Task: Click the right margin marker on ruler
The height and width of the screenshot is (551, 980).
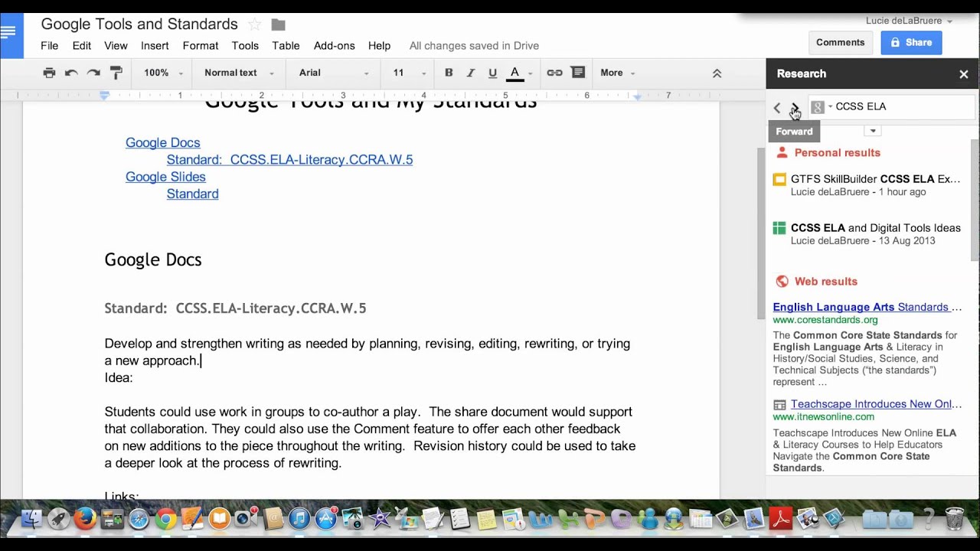Action: click(637, 96)
